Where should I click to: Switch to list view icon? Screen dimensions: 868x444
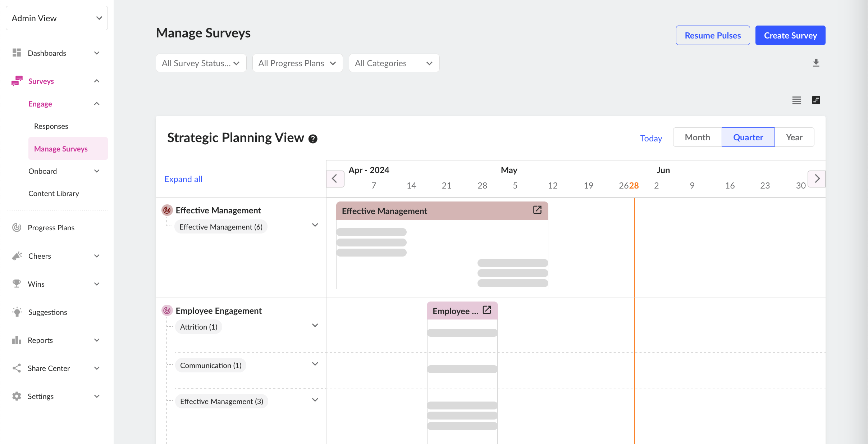pyautogui.click(x=797, y=100)
